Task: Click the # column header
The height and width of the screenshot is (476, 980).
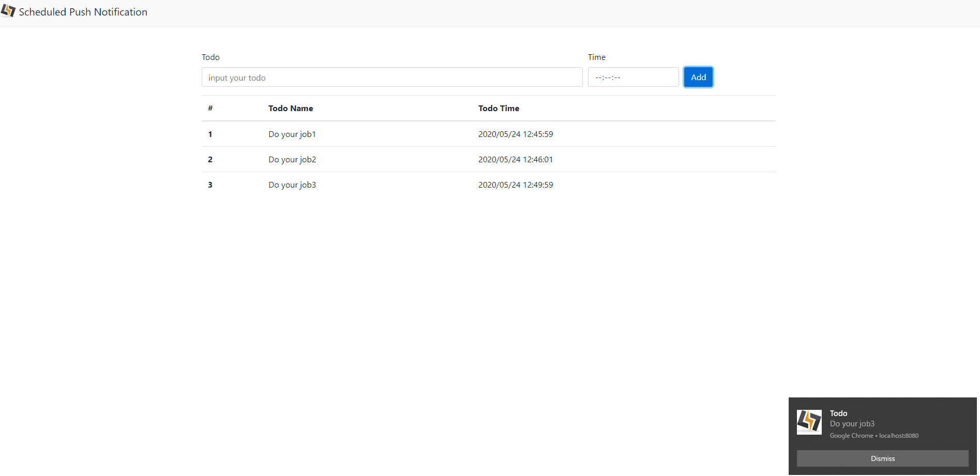Action: point(210,109)
